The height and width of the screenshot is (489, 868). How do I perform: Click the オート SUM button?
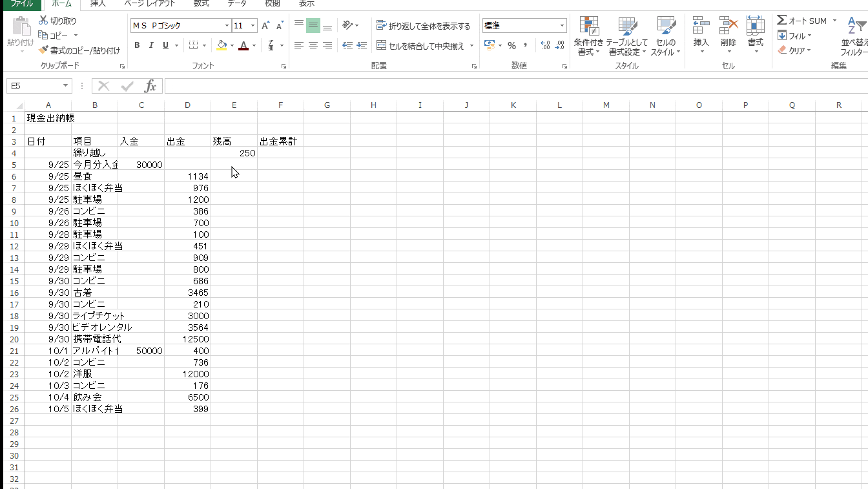(801, 21)
